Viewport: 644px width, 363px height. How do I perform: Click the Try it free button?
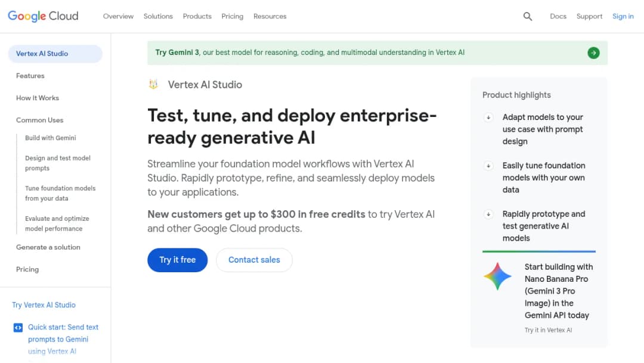click(178, 260)
